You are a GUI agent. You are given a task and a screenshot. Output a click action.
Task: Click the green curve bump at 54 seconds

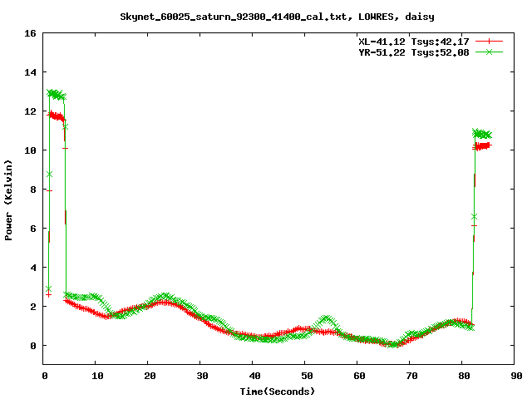click(x=327, y=321)
